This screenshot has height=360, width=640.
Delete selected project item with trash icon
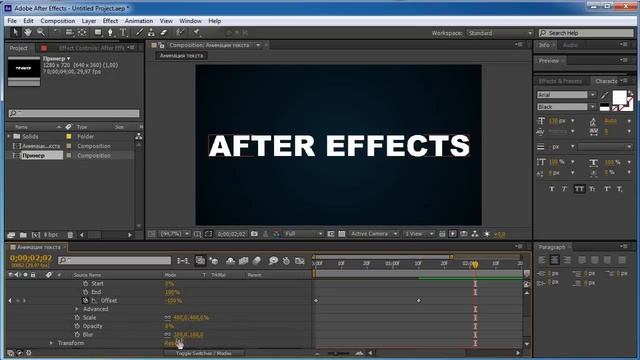pyautogui.click(x=70, y=235)
